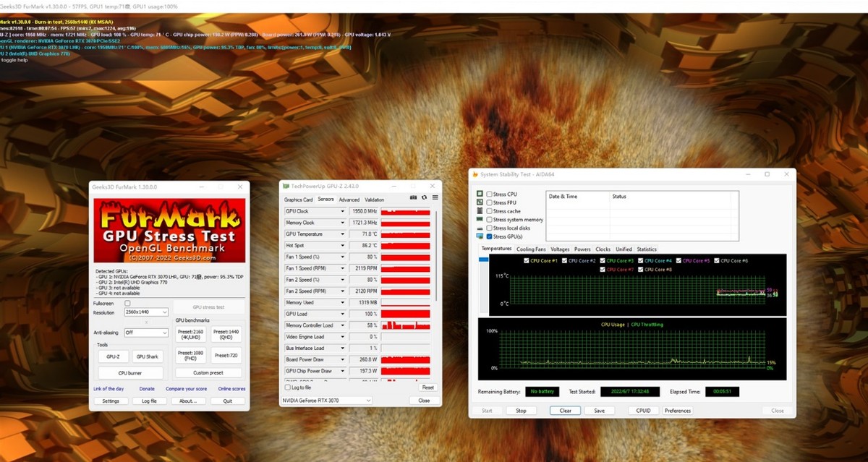Screen dimensions: 868x462
Task: Open the Anti-aliasing dropdown in FurMark
Action: tap(146, 333)
